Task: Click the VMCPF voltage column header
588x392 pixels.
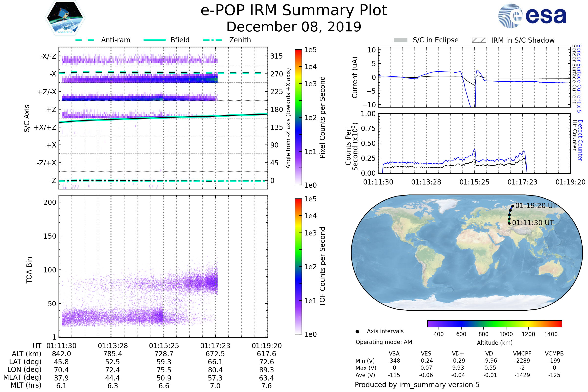Action: tap(522, 354)
